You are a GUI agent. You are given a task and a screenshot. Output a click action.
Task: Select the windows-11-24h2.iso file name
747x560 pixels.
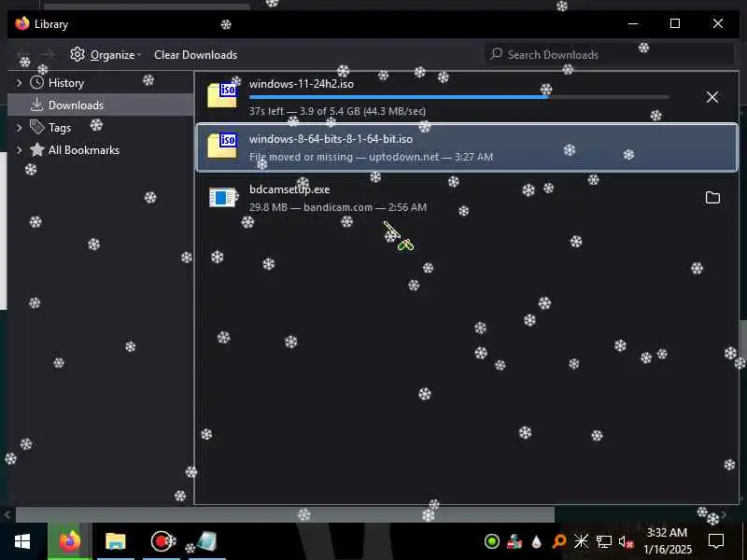(301, 84)
